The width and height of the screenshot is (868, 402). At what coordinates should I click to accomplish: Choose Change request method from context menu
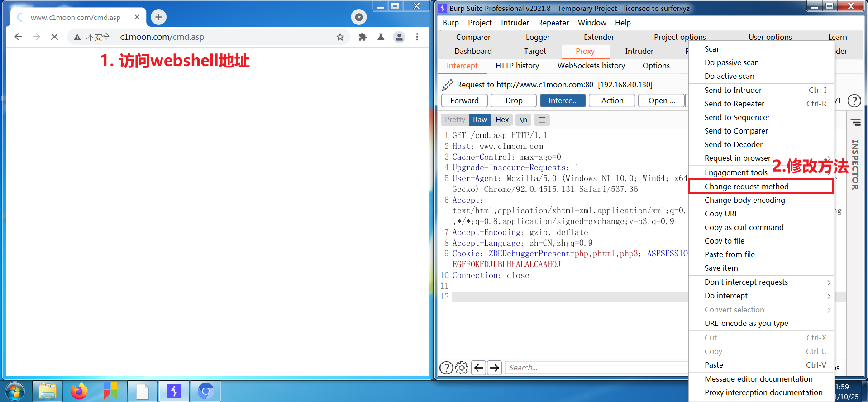[x=761, y=187]
